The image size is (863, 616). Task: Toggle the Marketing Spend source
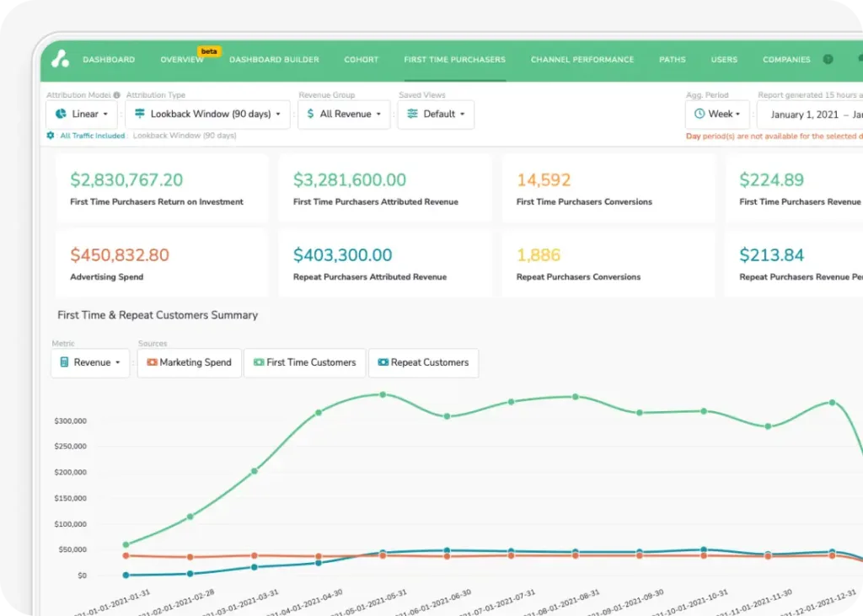pos(189,362)
